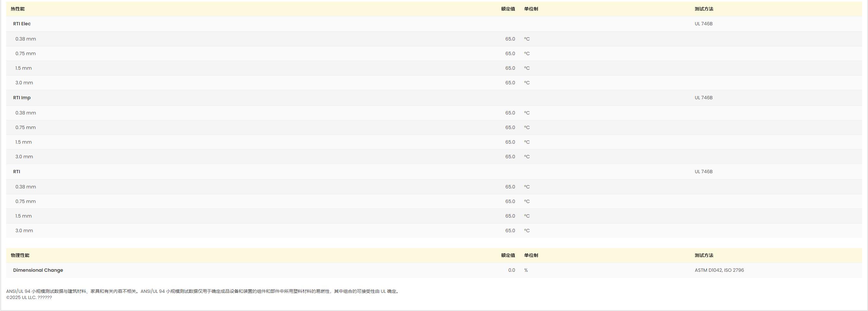This screenshot has width=868, height=311.
Task: Click the 0.0 value for Dimensional Change
Action: [x=511, y=270]
